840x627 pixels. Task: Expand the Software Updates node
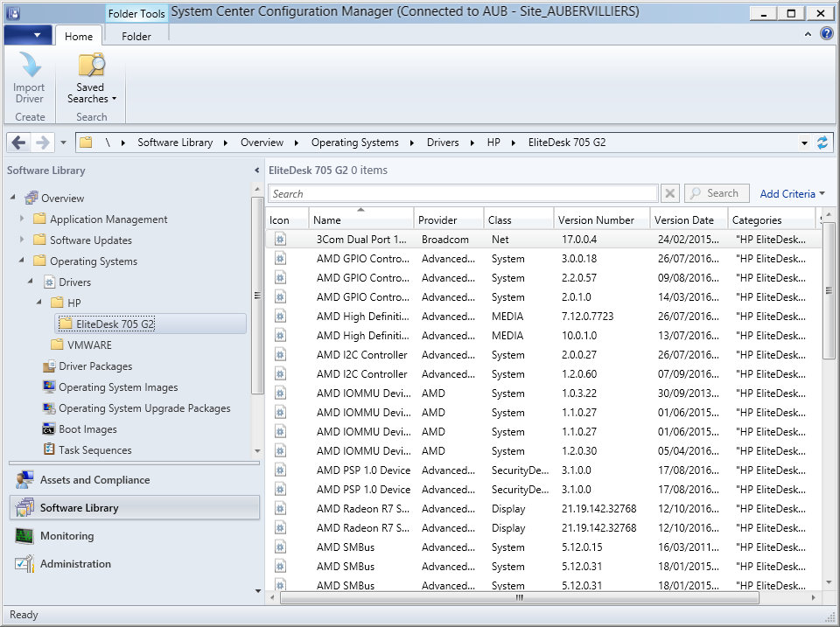(x=21, y=240)
